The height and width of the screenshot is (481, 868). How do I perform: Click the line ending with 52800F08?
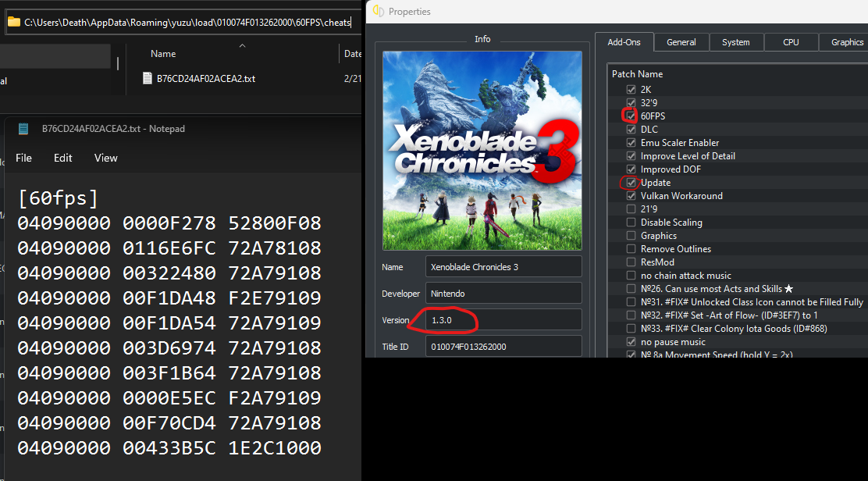pyautogui.click(x=169, y=223)
